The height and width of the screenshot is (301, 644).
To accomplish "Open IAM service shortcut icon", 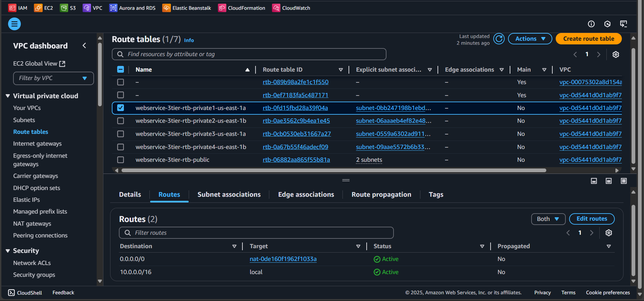I will point(12,8).
